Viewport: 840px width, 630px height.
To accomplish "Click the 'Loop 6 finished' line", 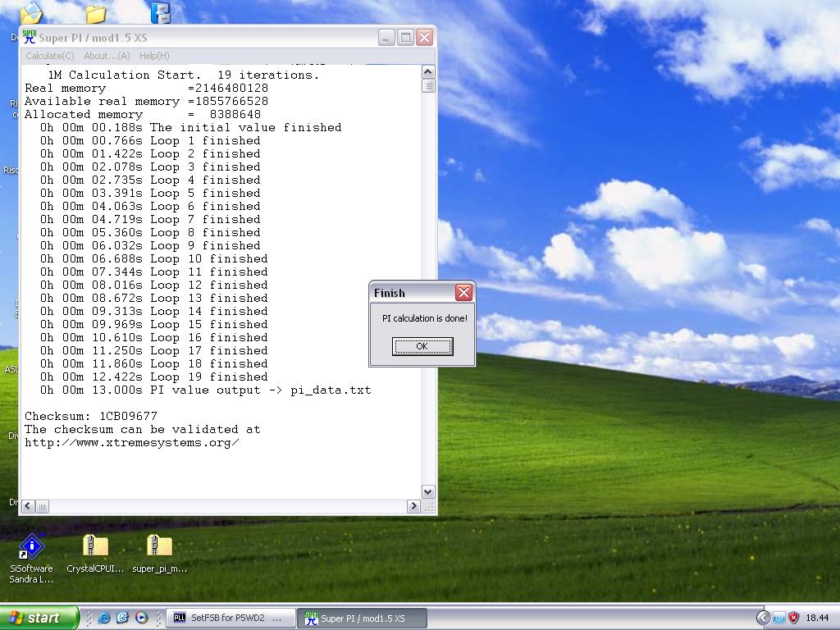I will pyautogui.click(x=150, y=206).
